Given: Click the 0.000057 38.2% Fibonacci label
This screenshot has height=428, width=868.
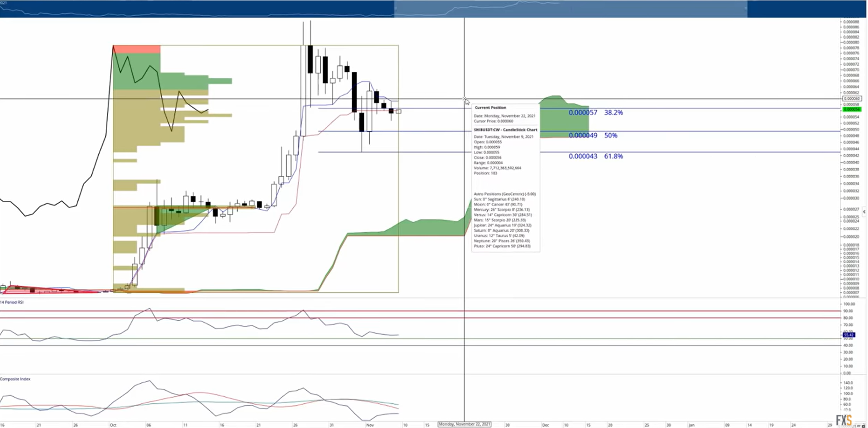Looking at the screenshot, I should click(596, 112).
